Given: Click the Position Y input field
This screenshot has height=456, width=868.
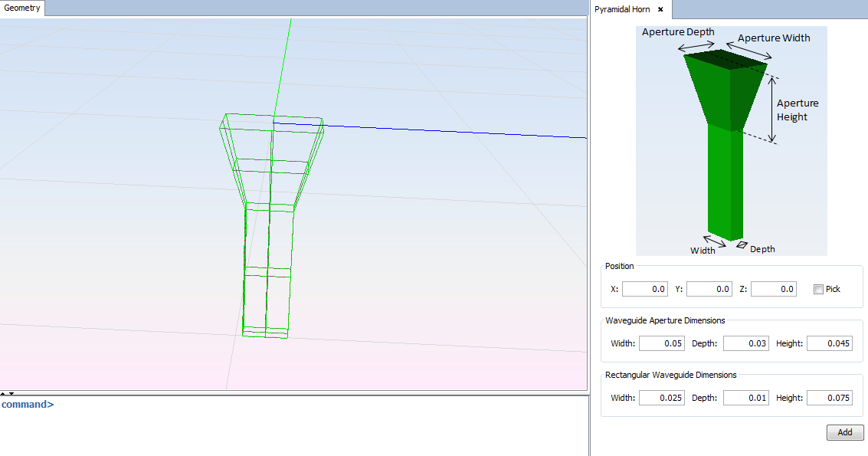Looking at the screenshot, I should pos(709,289).
